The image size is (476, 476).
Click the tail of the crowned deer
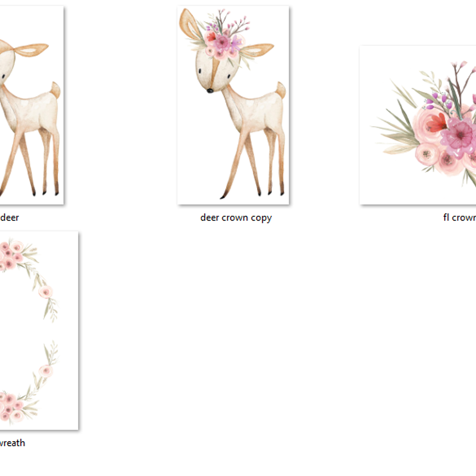point(280,90)
